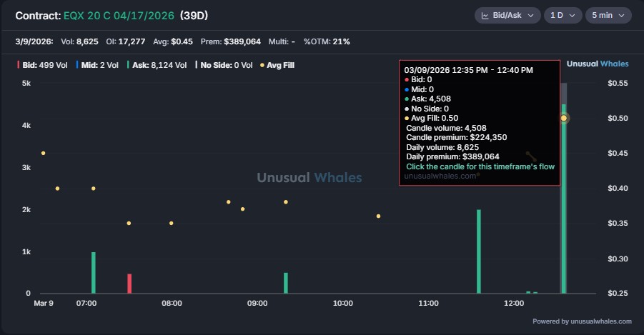
Task: Click the Multi: - stat
Action: click(x=282, y=41)
